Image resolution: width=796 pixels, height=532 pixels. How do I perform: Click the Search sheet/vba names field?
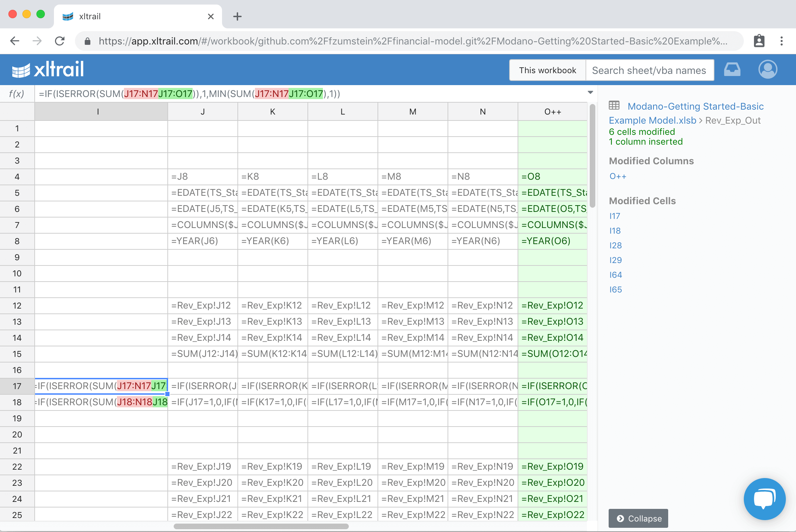point(649,70)
